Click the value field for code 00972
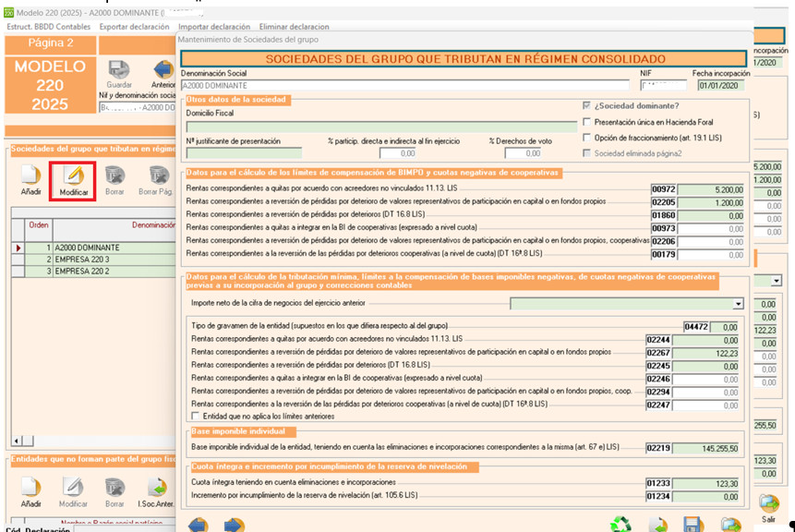 (711, 189)
